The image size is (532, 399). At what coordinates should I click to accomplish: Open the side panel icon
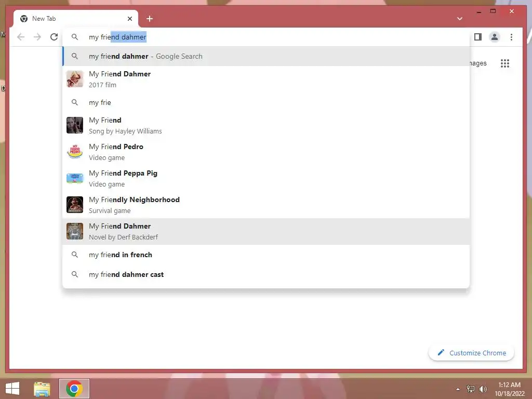click(478, 37)
